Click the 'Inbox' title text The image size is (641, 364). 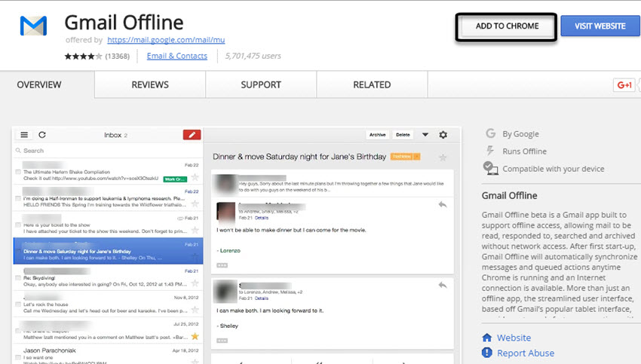[x=112, y=135]
